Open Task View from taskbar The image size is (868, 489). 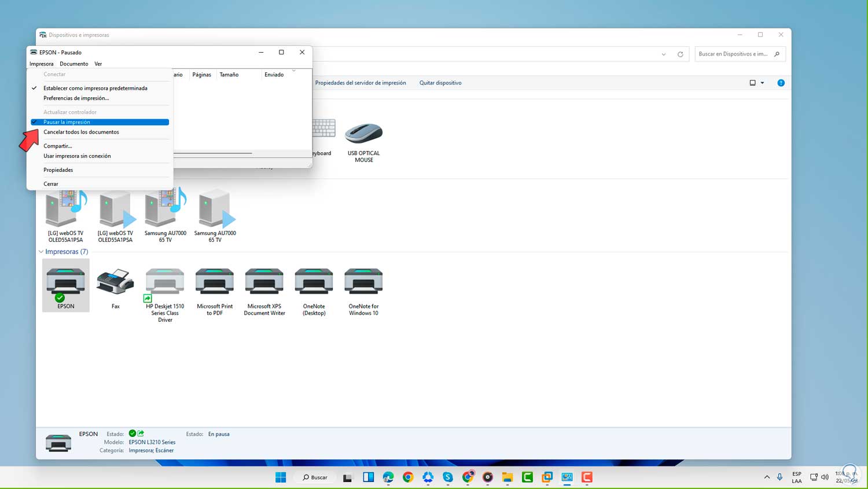coord(347,477)
